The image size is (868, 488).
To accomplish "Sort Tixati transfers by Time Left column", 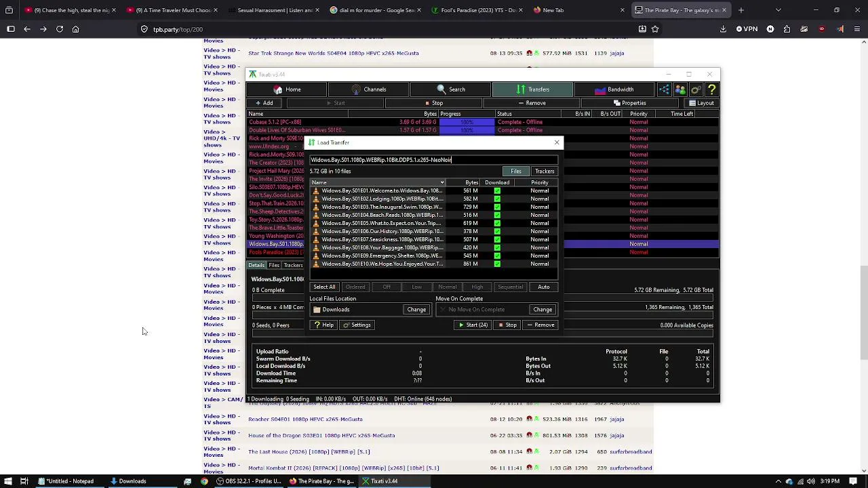I will tap(682, 114).
